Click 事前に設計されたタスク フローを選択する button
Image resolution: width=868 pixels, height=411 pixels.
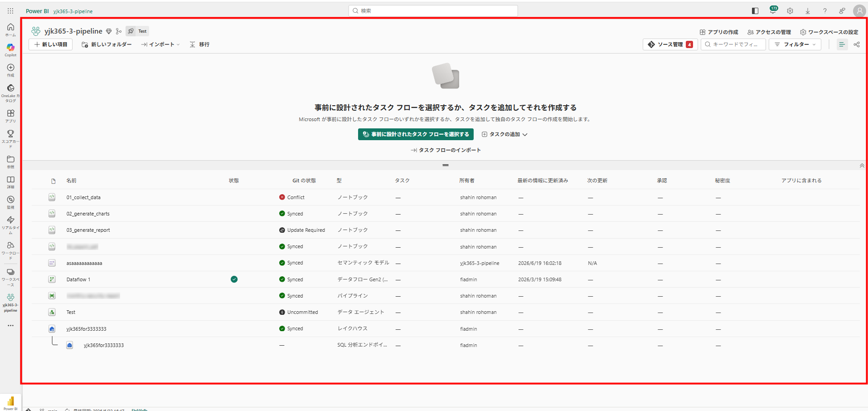pyautogui.click(x=416, y=134)
